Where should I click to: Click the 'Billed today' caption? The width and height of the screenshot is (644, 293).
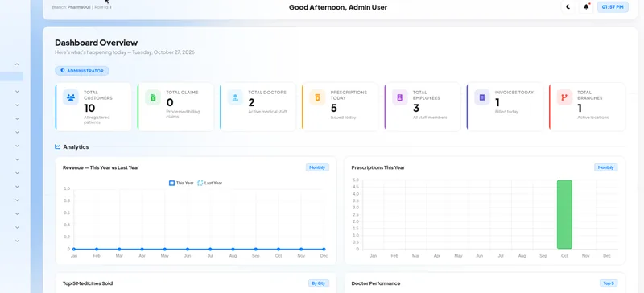pos(507,112)
